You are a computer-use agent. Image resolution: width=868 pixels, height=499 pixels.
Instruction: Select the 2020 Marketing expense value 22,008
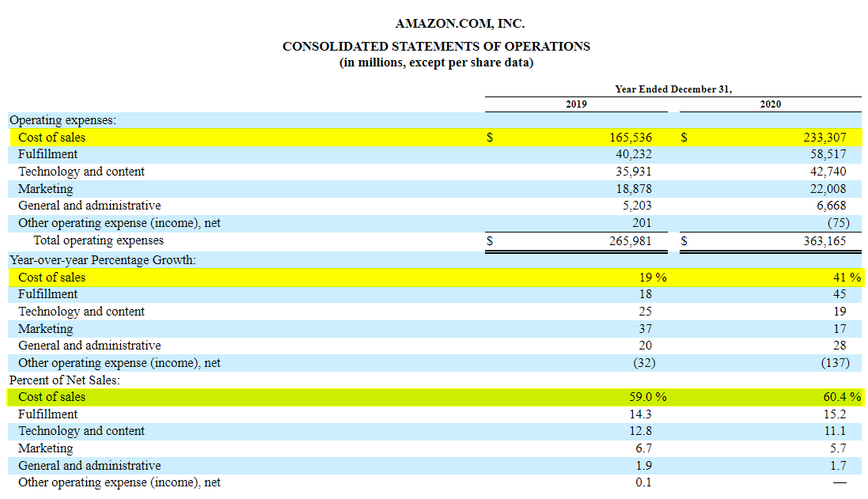tap(827, 189)
